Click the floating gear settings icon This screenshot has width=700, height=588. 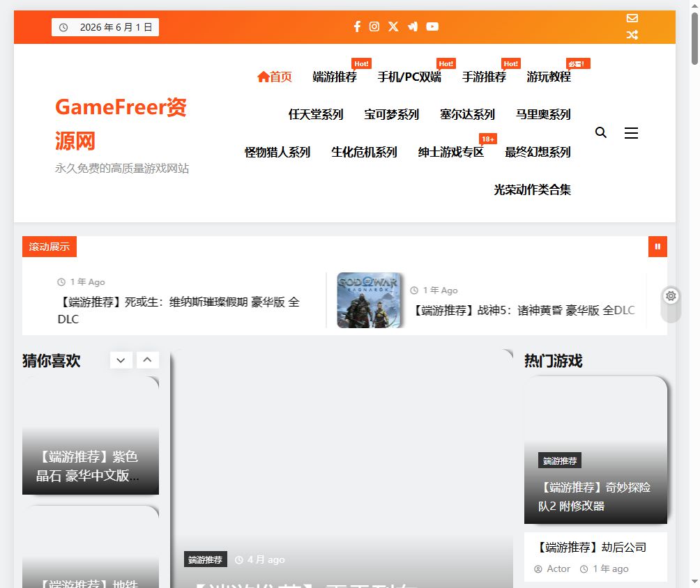[x=671, y=296]
